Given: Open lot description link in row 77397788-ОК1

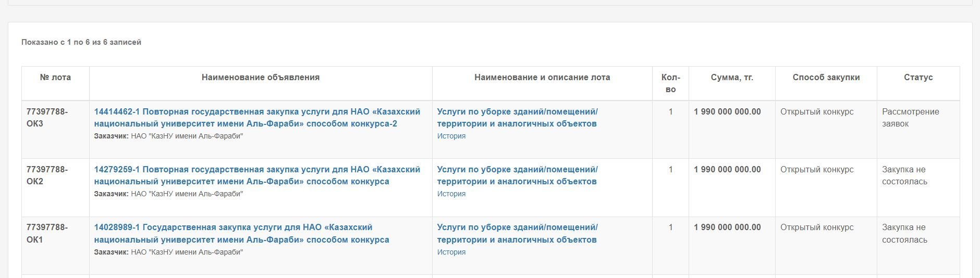Looking at the screenshot, I should tap(517, 233).
